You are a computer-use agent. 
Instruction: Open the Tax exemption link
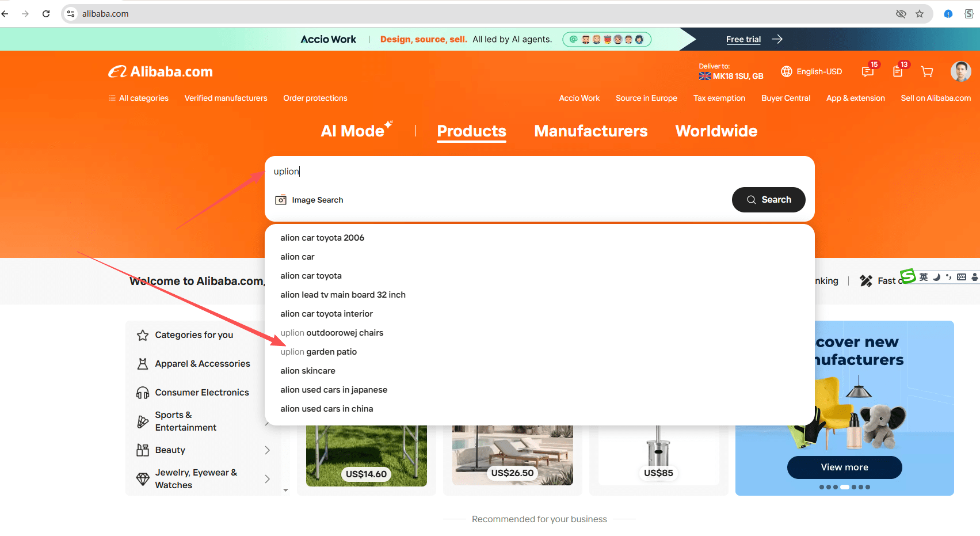[x=719, y=98]
